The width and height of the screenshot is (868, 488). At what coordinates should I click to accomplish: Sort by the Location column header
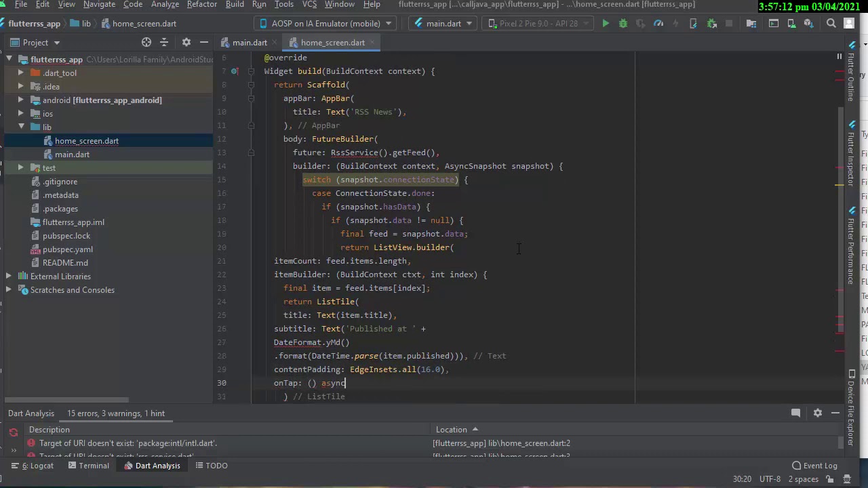[x=635, y=430]
